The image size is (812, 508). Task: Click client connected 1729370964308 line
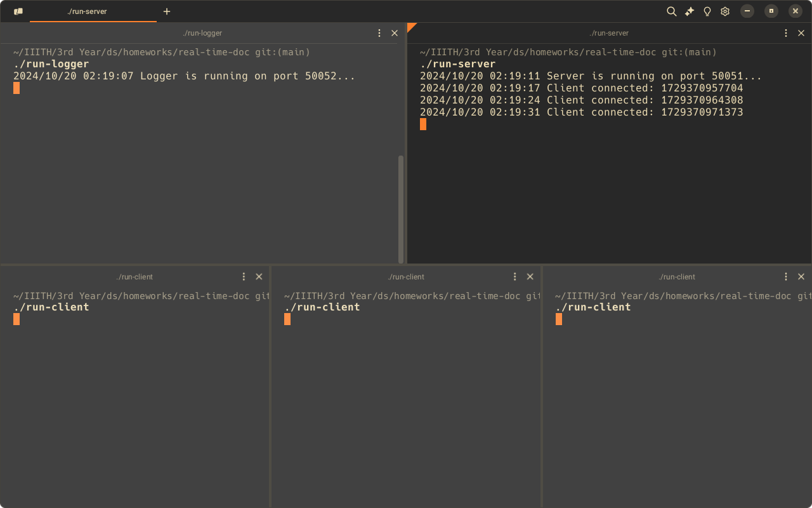coord(581,100)
